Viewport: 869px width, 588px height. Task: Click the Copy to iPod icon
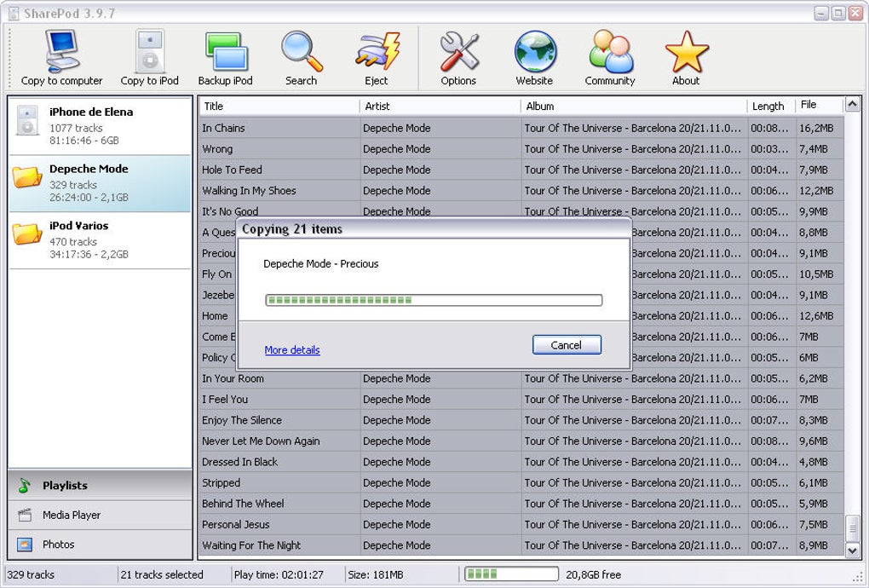pyautogui.click(x=150, y=58)
